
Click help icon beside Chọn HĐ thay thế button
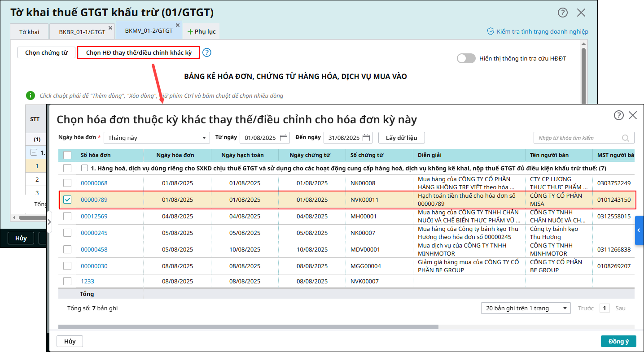[x=206, y=52]
